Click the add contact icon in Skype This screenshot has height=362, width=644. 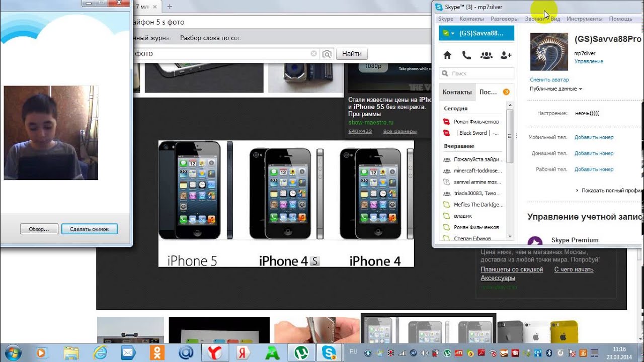coord(506,55)
